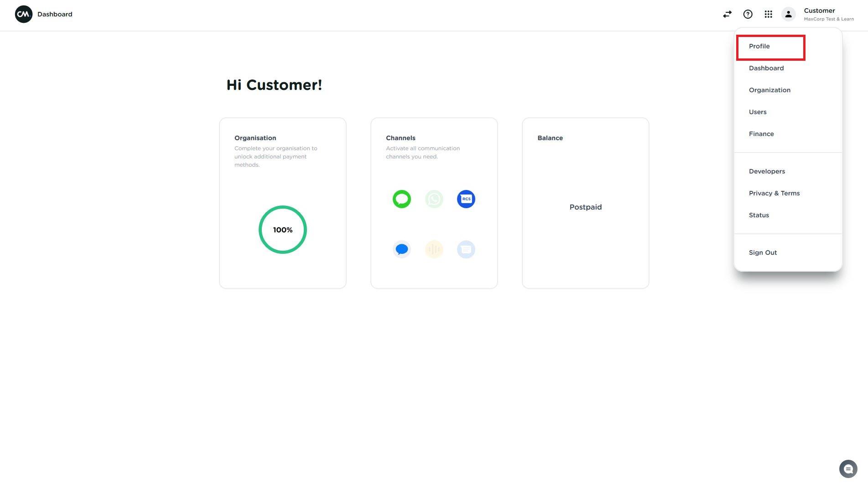
Task: Select the blue speech bubble channel icon
Action: [x=401, y=249]
